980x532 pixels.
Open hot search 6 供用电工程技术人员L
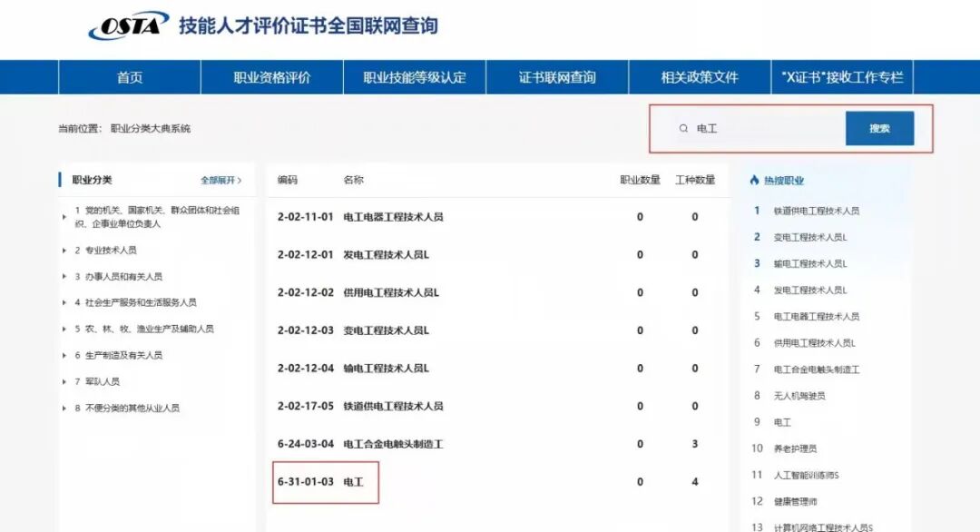click(x=814, y=343)
